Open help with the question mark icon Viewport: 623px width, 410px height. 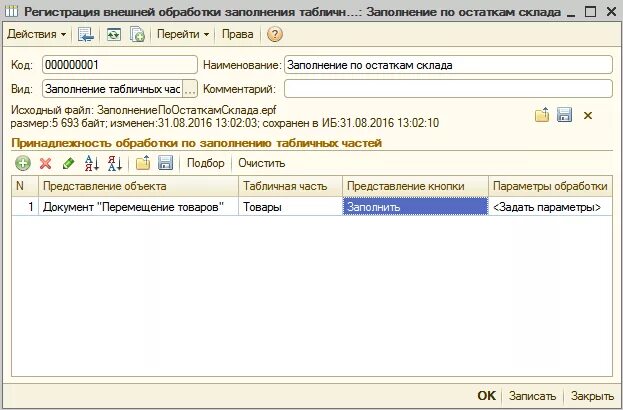click(275, 34)
